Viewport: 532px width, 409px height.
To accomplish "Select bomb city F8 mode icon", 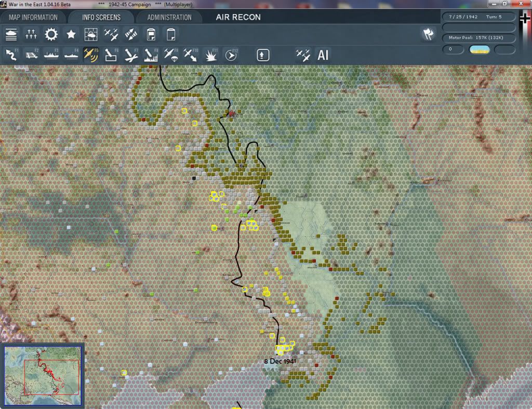I will 151,55.
